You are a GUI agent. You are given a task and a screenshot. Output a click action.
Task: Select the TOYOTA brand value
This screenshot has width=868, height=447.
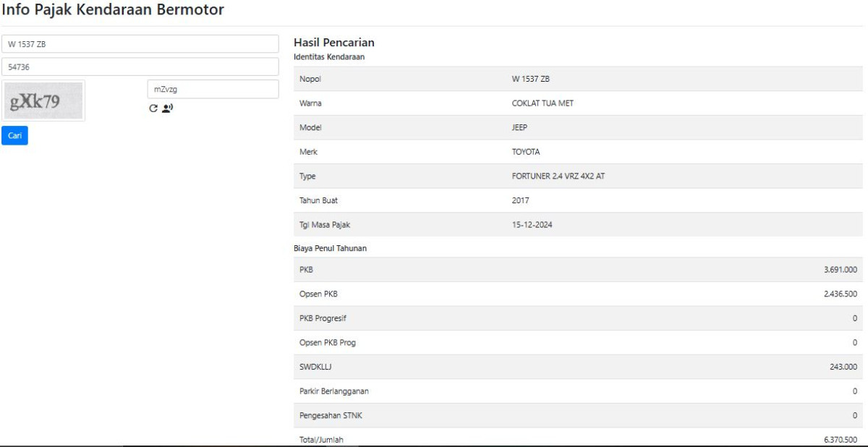coord(526,152)
